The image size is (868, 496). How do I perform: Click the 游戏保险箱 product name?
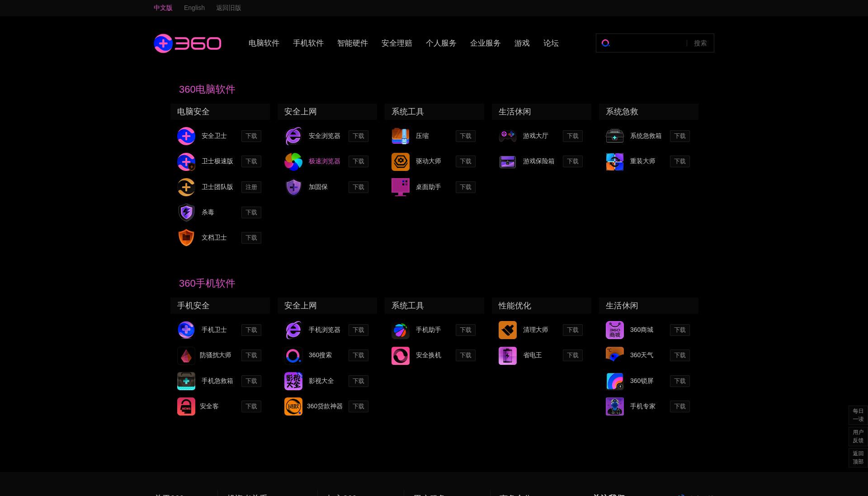click(539, 161)
